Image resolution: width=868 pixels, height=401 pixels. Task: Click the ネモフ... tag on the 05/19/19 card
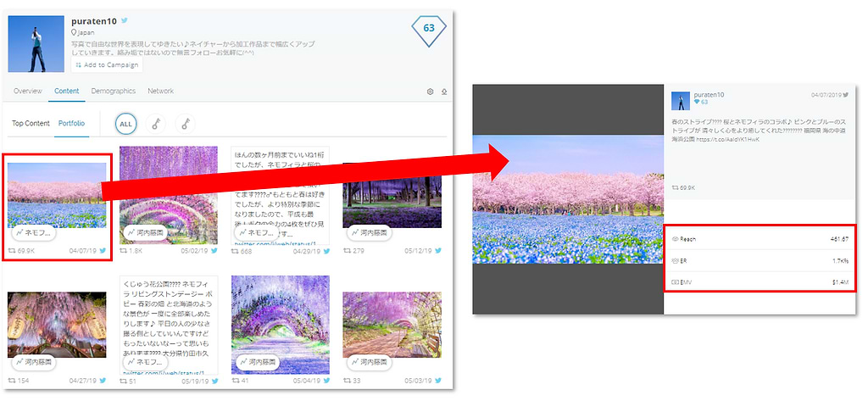(x=145, y=363)
